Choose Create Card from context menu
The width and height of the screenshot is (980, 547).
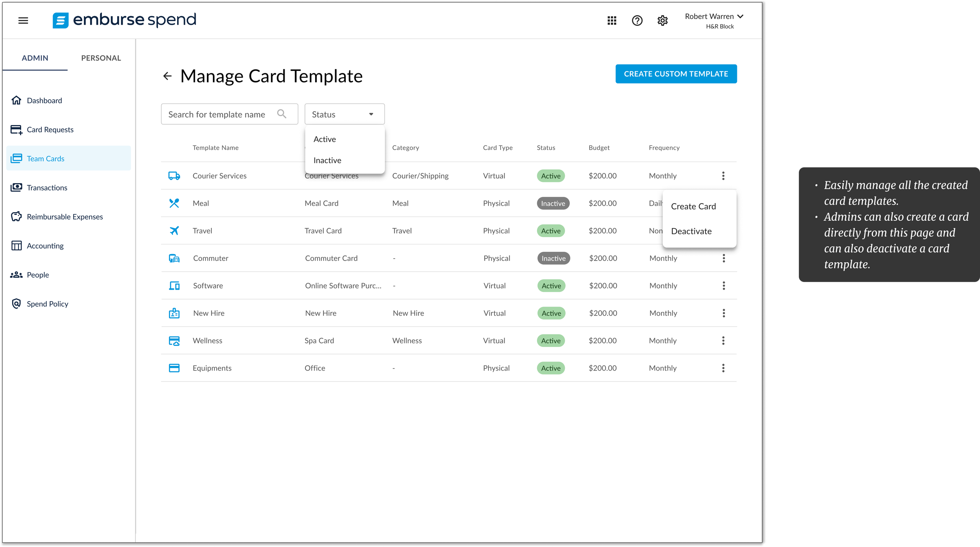click(693, 206)
